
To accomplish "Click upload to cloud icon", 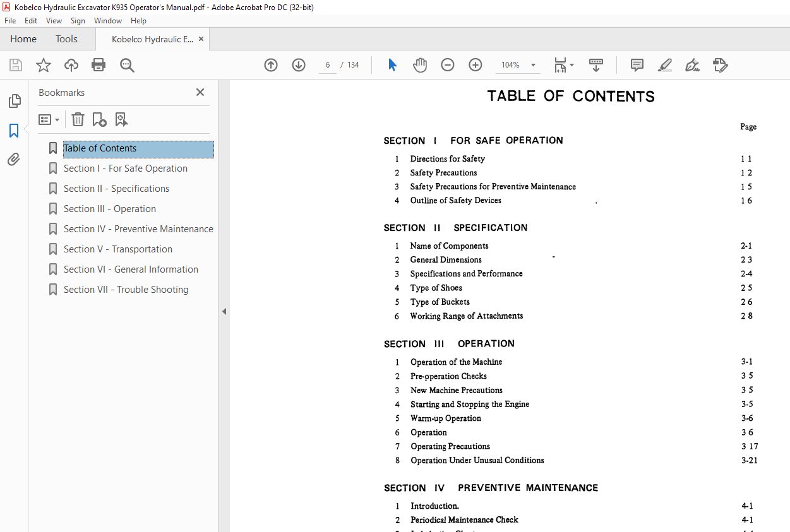I will [x=71, y=65].
